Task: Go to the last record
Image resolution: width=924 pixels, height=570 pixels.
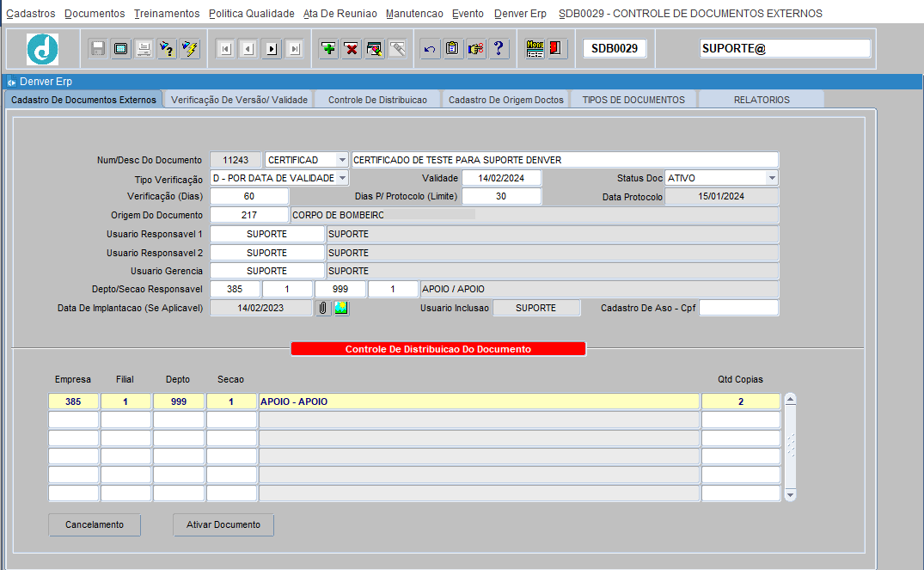Action: [x=295, y=49]
